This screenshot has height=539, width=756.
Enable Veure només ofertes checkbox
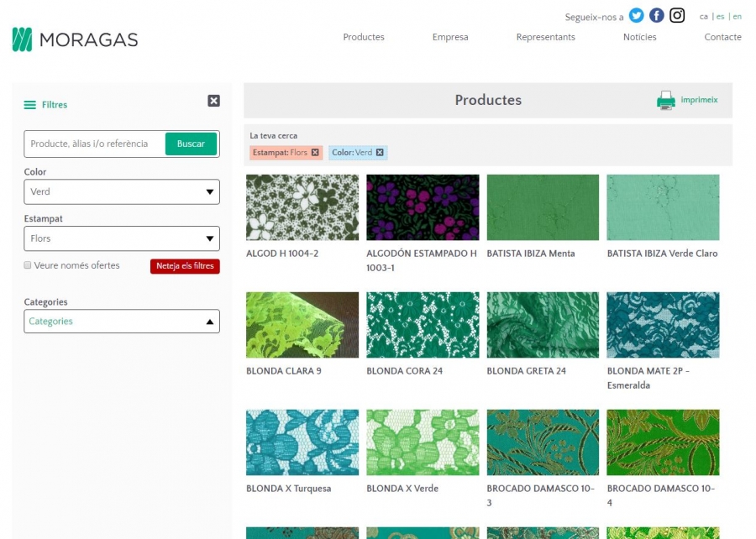coord(28,265)
